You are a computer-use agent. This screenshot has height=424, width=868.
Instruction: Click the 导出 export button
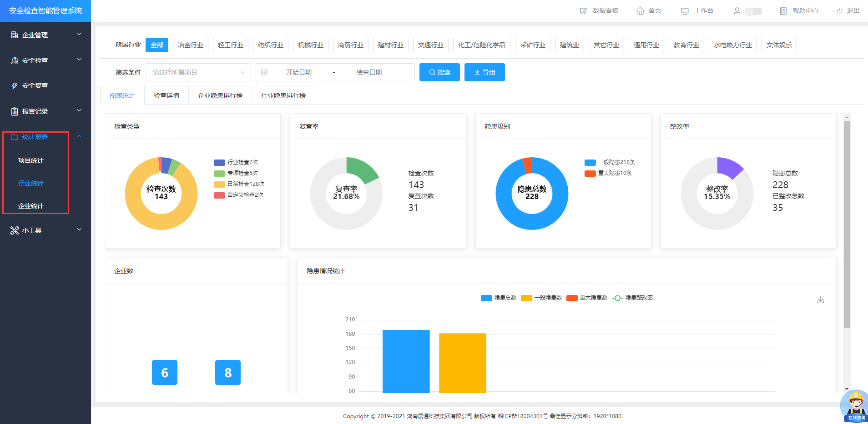click(x=484, y=72)
